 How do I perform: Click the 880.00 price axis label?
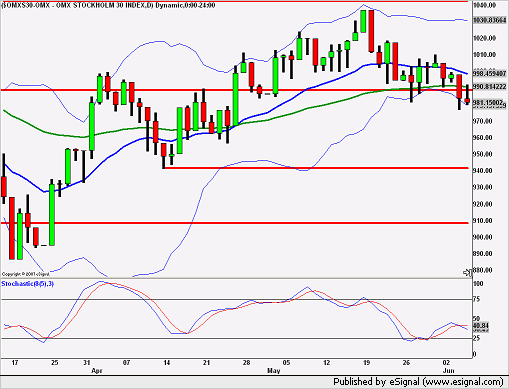tap(482, 270)
